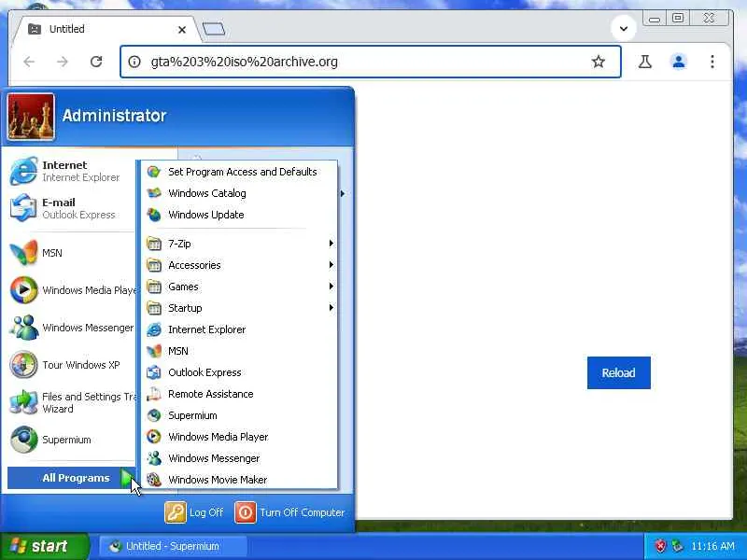
Task: Start Remote Assistance
Action: pyautogui.click(x=240, y=394)
